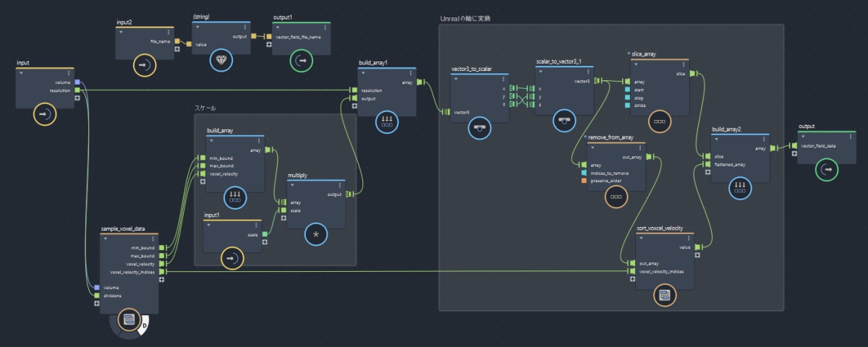Click the plus button on input1 node
868x347 pixels.
point(265,242)
